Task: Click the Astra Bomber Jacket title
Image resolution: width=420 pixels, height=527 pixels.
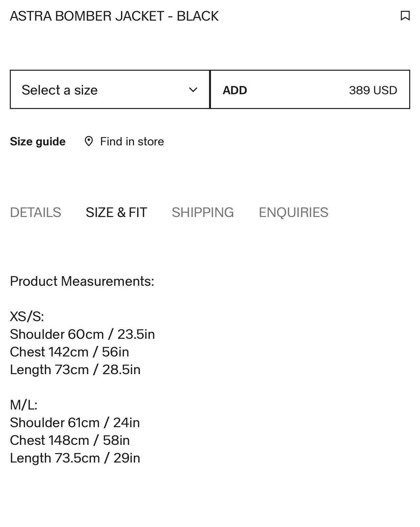Action: click(x=114, y=16)
